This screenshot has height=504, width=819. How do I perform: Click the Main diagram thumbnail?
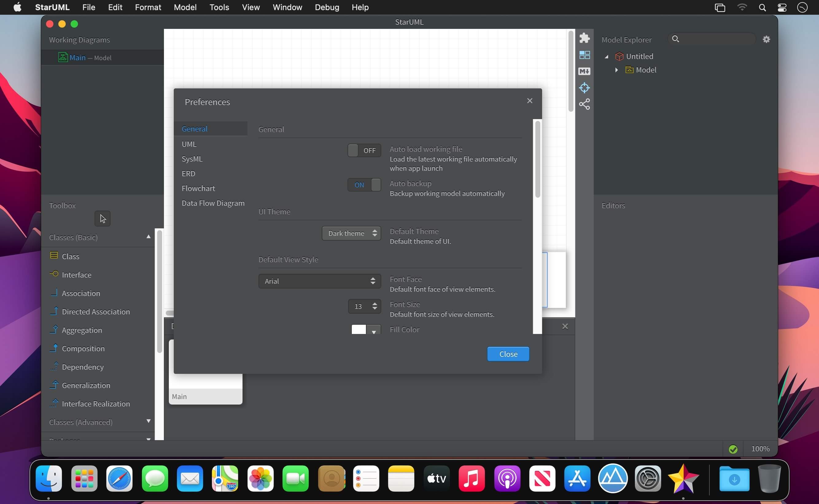pyautogui.click(x=205, y=389)
